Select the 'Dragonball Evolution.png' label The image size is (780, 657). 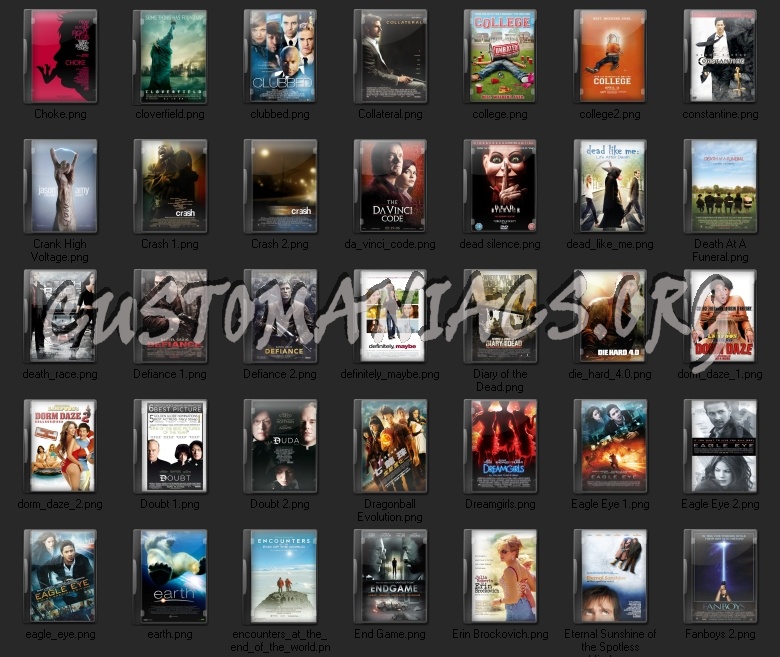pyautogui.click(x=390, y=511)
